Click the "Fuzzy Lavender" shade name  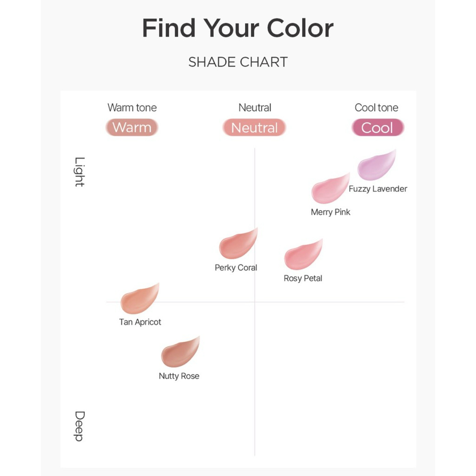pyautogui.click(x=378, y=189)
